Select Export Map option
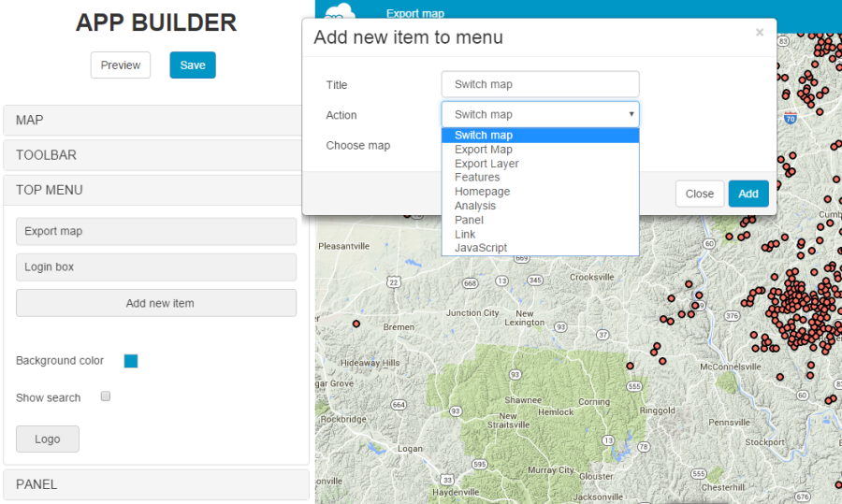Image resolution: width=842 pixels, height=504 pixels. click(540, 150)
